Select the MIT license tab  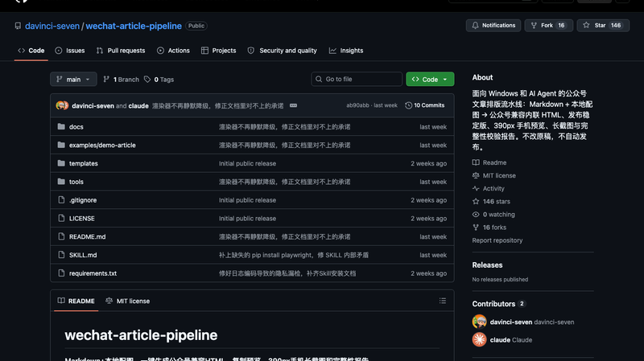point(128,302)
